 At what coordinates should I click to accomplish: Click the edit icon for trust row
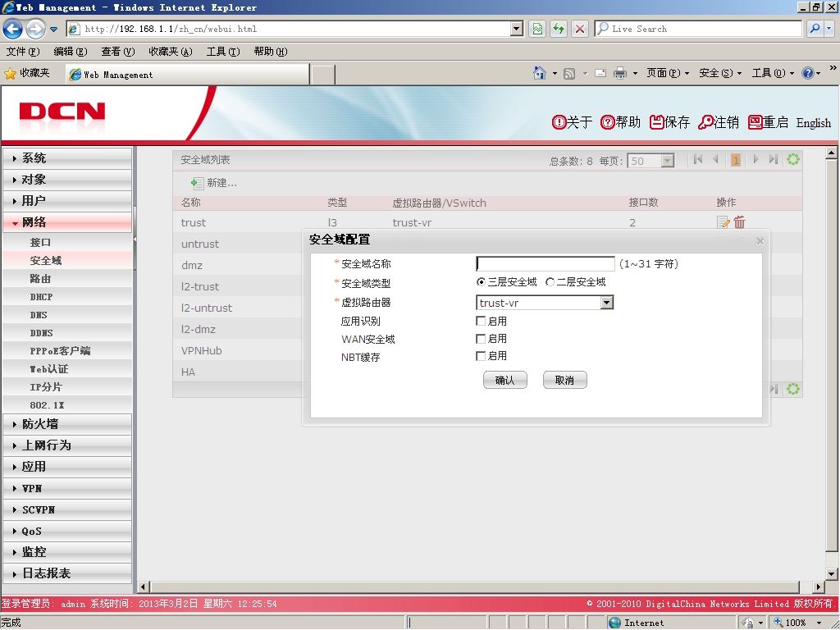724,221
